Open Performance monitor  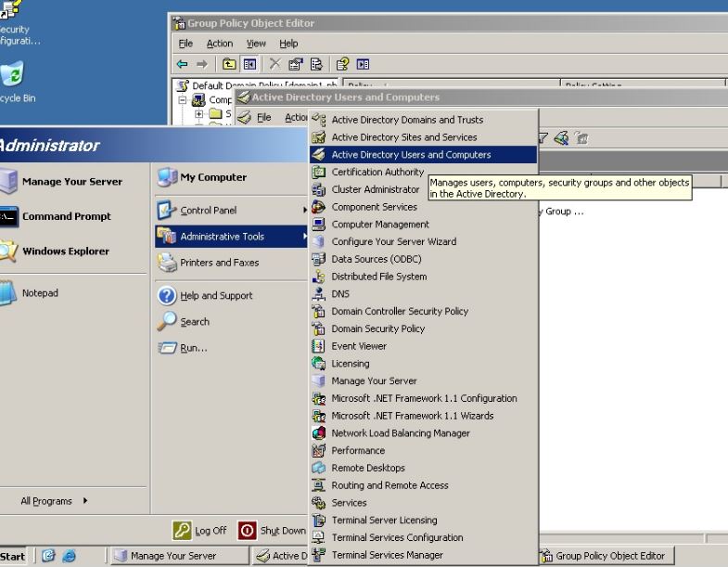point(424,450)
